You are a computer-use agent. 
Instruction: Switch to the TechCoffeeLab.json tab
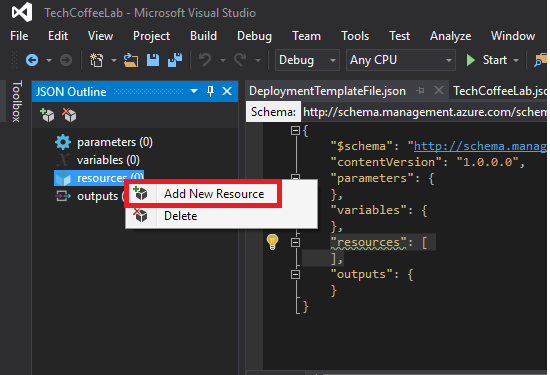(499, 91)
